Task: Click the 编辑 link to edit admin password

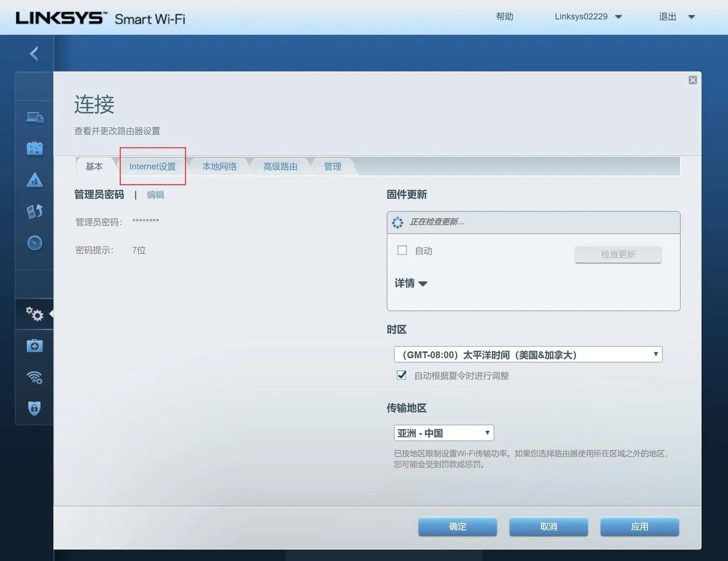Action: tap(155, 194)
